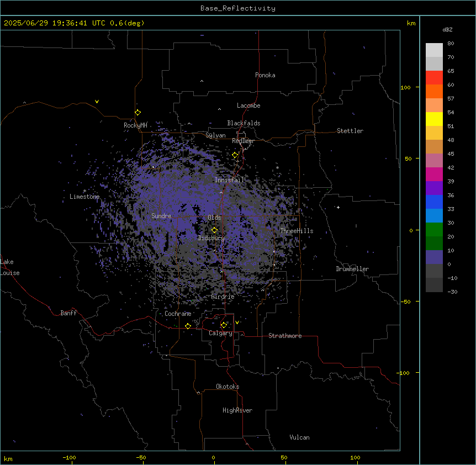
Task: Click the Blackfalds city label
Action: [x=244, y=123]
